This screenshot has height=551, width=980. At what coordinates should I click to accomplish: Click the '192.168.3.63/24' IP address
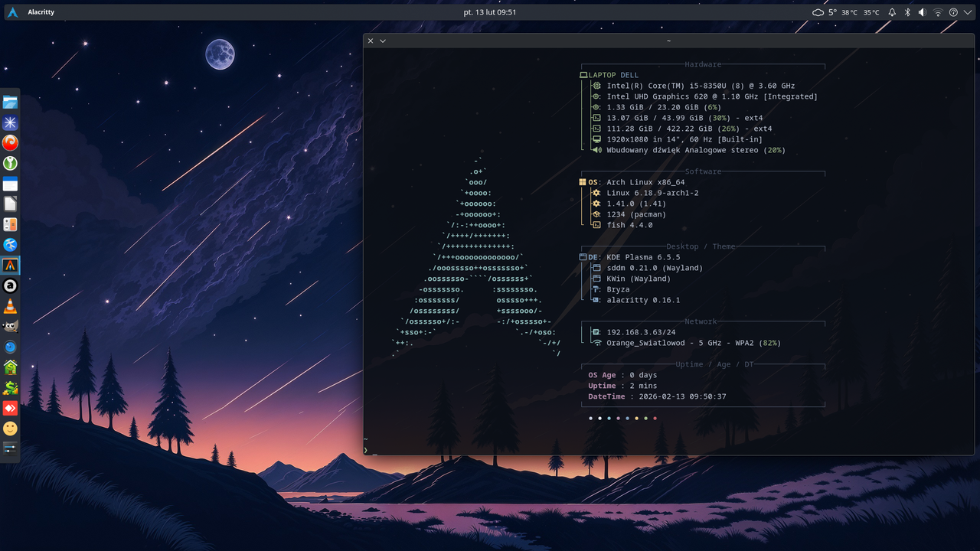641,332
